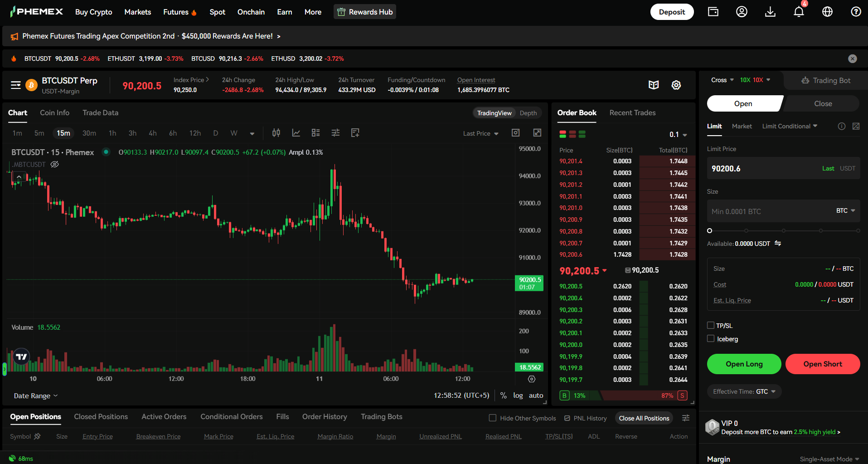Click the Open Long button
The image size is (868, 464).
pyautogui.click(x=744, y=364)
